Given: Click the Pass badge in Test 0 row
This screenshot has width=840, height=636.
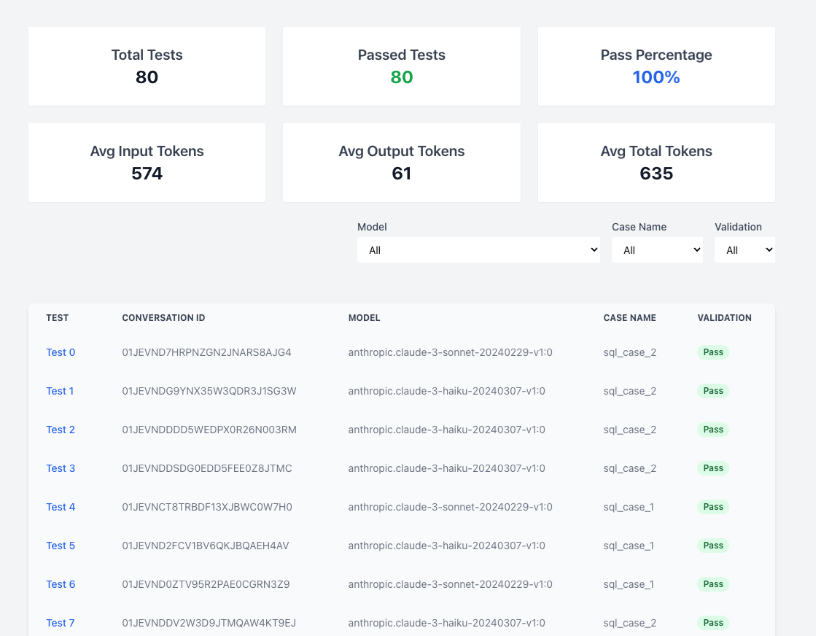Looking at the screenshot, I should pyautogui.click(x=713, y=352).
